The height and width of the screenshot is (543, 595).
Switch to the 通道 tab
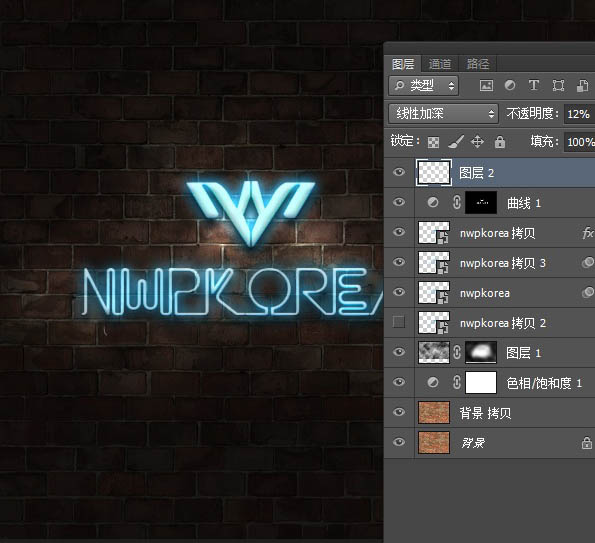(x=440, y=64)
